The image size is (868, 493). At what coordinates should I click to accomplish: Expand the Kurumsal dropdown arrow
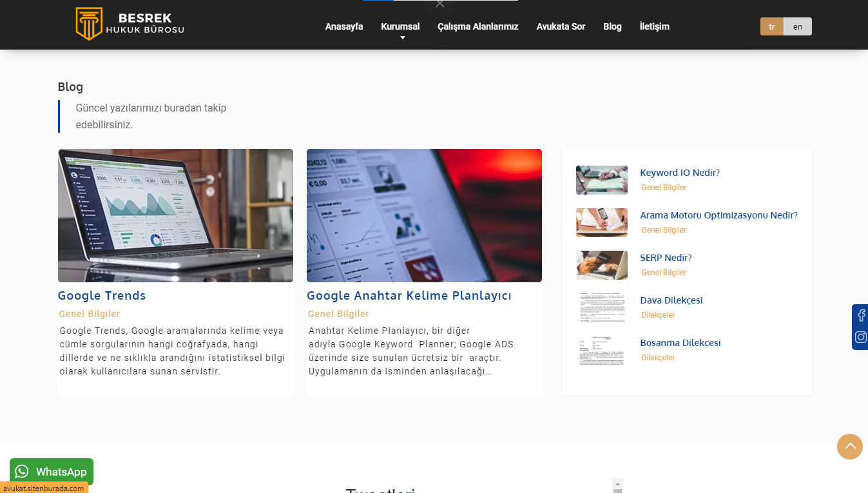point(403,38)
